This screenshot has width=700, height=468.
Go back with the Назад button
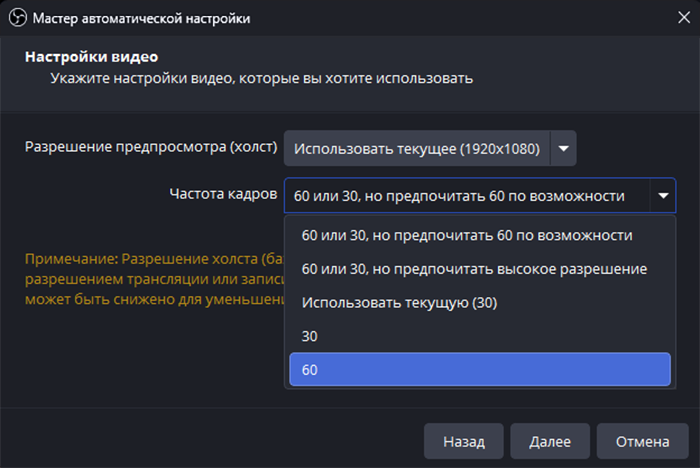[x=463, y=441]
